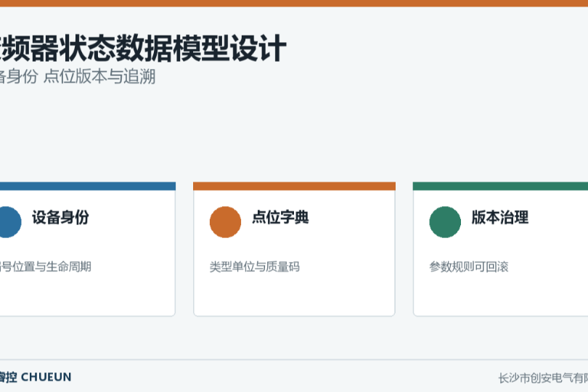Click empty space below 类型单位与质量码 in card
This screenshot has height=392, width=588.
tap(295, 295)
